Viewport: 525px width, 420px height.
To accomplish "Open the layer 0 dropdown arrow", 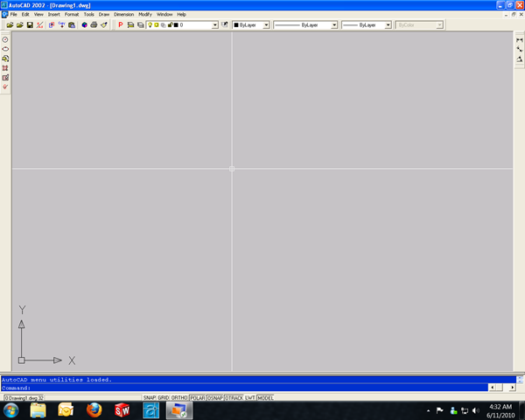I will (x=215, y=25).
